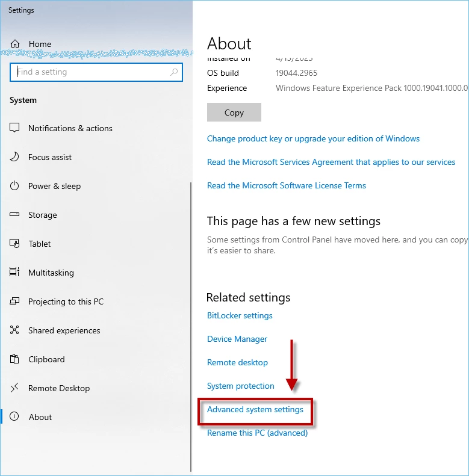Viewport: 469px width, 476px height.
Task: Open Shared experiences settings
Action: (64, 330)
